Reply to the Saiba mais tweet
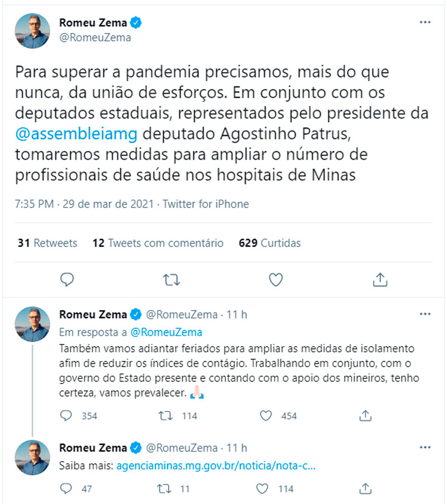This screenshot has width=447, height=504. (x=66, y=489)
